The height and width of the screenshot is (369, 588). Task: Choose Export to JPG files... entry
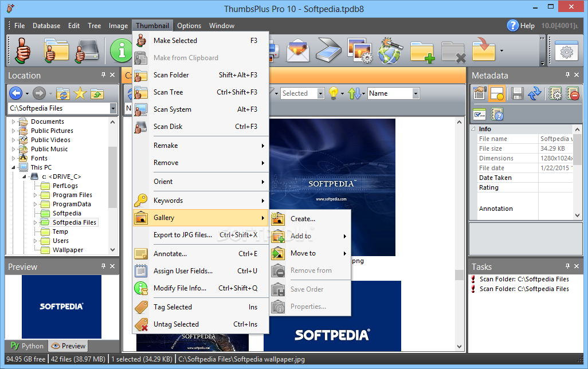[201, 235]
